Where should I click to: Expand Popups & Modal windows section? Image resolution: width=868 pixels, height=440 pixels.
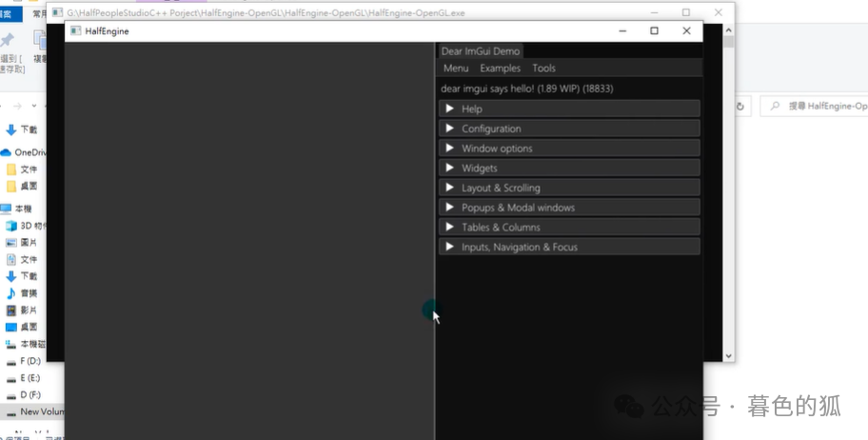(x=569, y=208)
